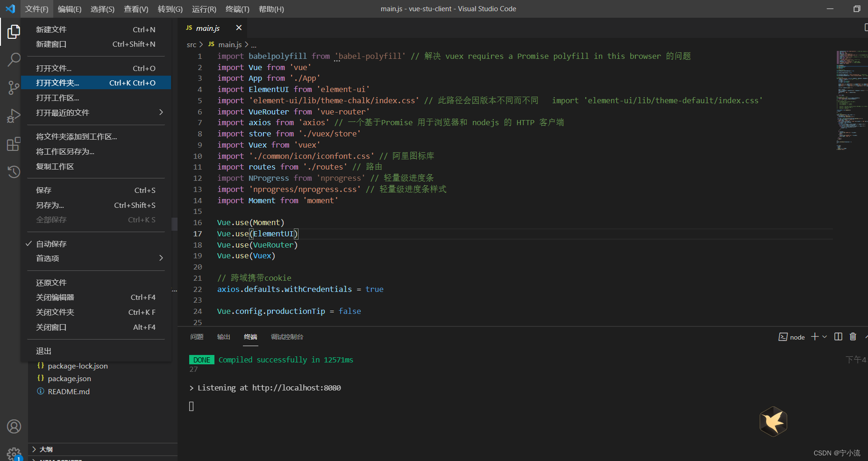Open the Edit (编辑) menu
The image size is (868, 461).
click(70, 9)
